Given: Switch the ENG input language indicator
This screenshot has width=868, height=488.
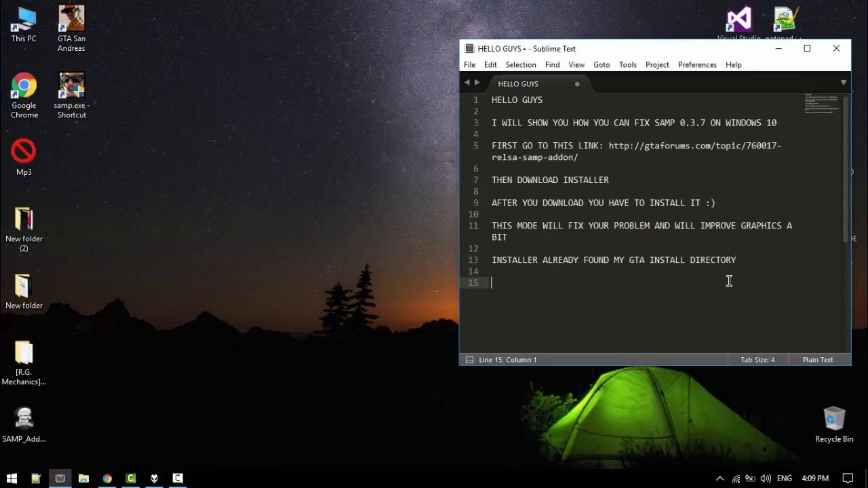Looking at the screenshot, I should click(x=785, y=479).
